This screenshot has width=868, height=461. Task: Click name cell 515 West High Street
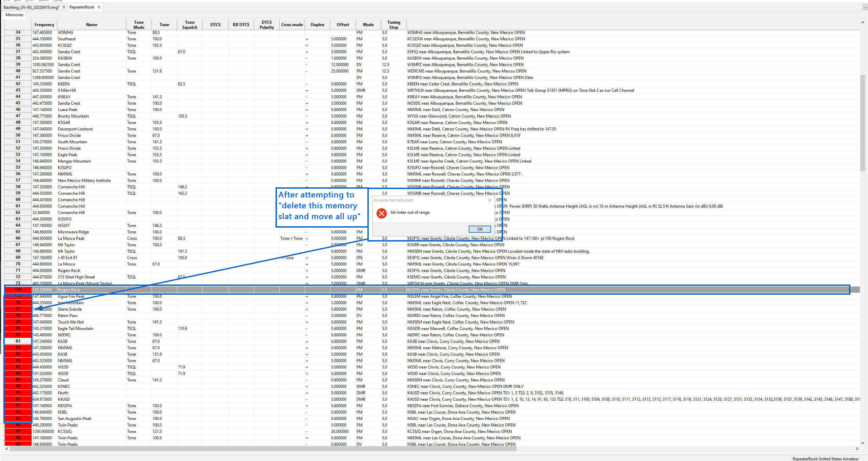tap(92, 277)
